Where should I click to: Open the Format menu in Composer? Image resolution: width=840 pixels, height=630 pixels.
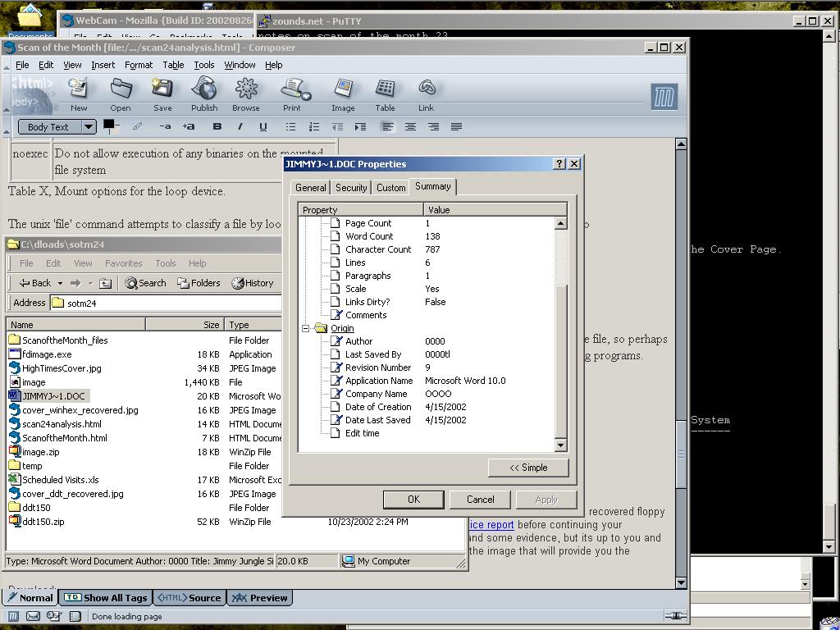138,65
